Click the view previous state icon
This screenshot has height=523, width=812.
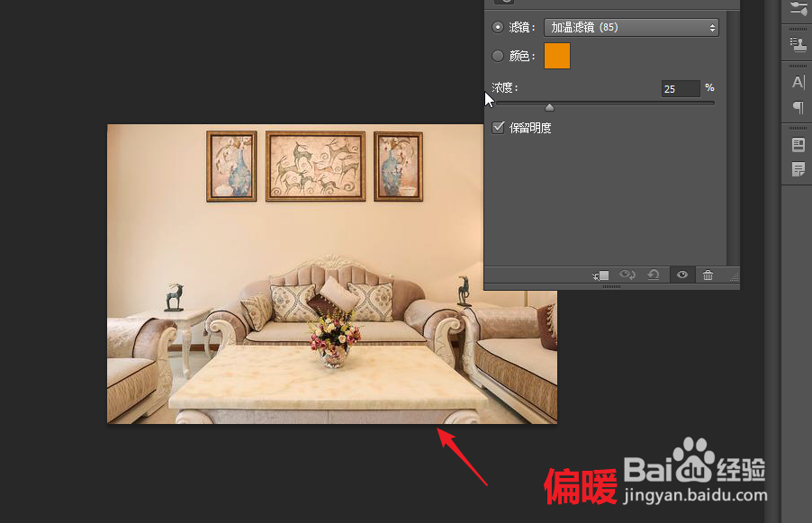627,275
